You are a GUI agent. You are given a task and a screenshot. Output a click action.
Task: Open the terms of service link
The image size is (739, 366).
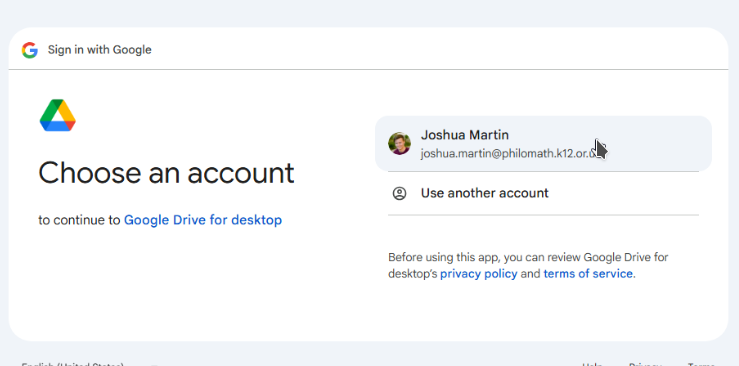[588, 274]
